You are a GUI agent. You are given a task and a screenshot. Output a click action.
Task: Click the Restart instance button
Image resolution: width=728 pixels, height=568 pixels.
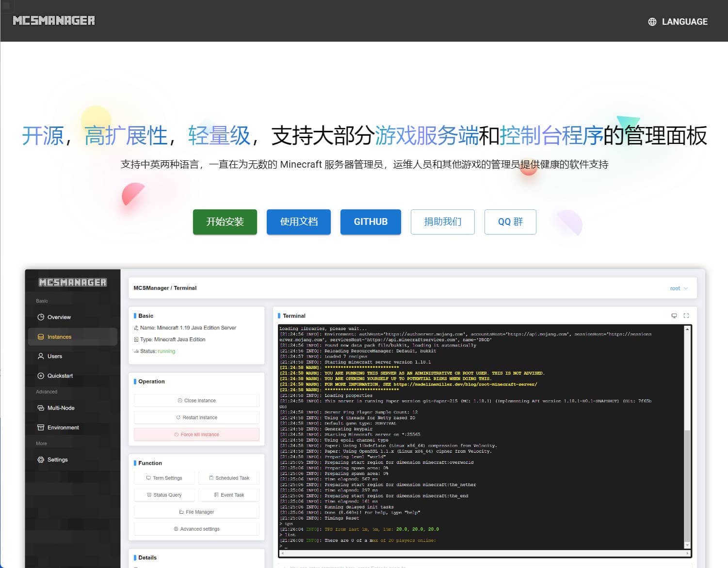(196, 417)
